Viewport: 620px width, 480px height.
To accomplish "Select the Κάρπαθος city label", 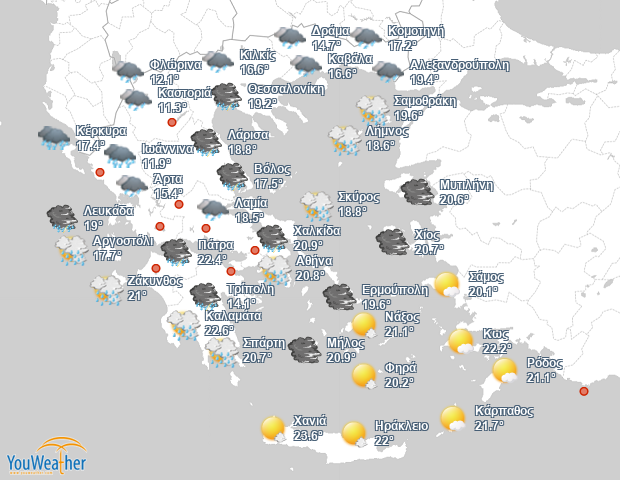I will (x=505, y=410).
